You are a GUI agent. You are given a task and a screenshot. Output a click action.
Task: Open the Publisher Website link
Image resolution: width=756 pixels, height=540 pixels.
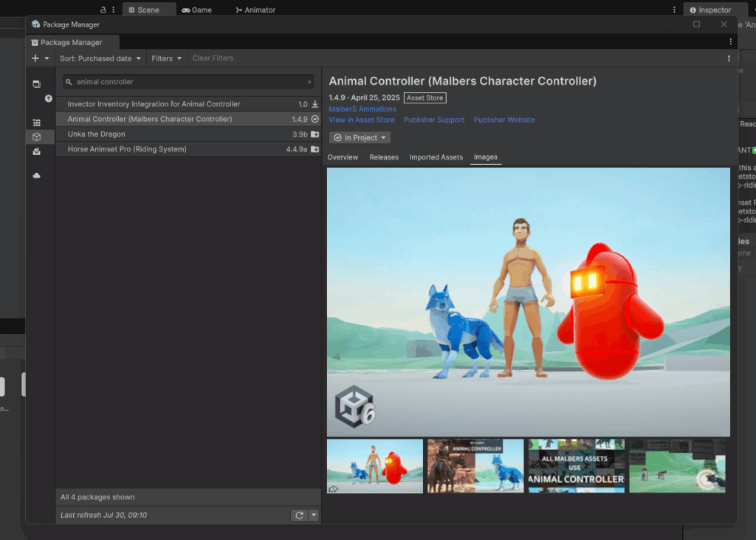pyautogui.click(x=504, y=120)
